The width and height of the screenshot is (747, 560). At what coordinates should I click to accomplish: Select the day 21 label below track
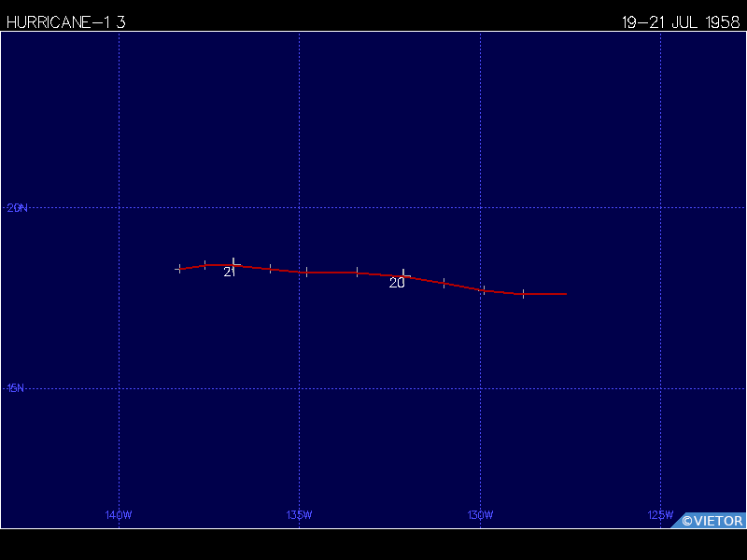[230, 272]
